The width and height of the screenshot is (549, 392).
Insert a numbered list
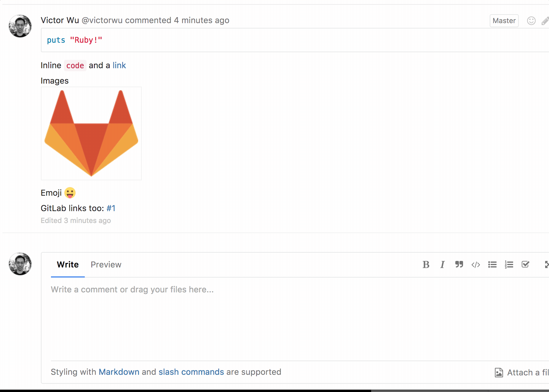pyautogui.click(x=509, y=264)
